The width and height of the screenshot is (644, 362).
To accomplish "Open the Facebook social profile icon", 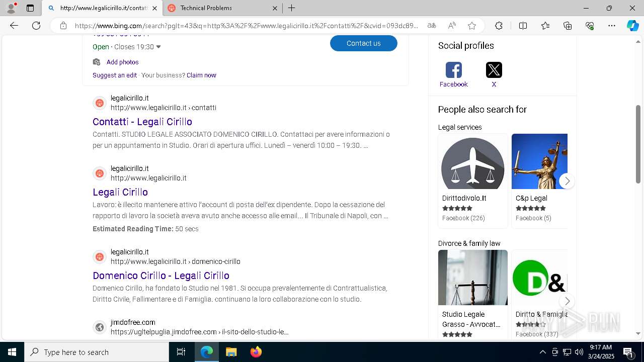I will 453,70.
